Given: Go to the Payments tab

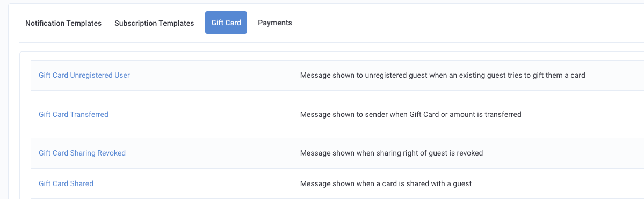Looking at the screenshot, I should click(x=275, y=23).
